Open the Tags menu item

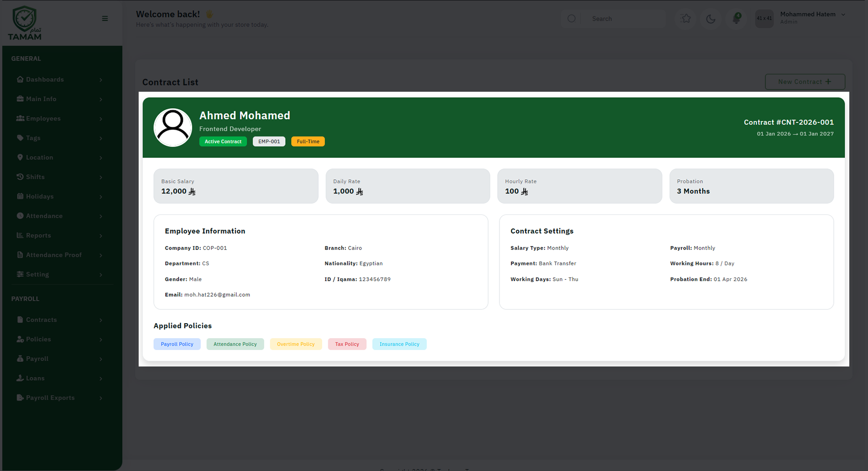tap(60, 138)
